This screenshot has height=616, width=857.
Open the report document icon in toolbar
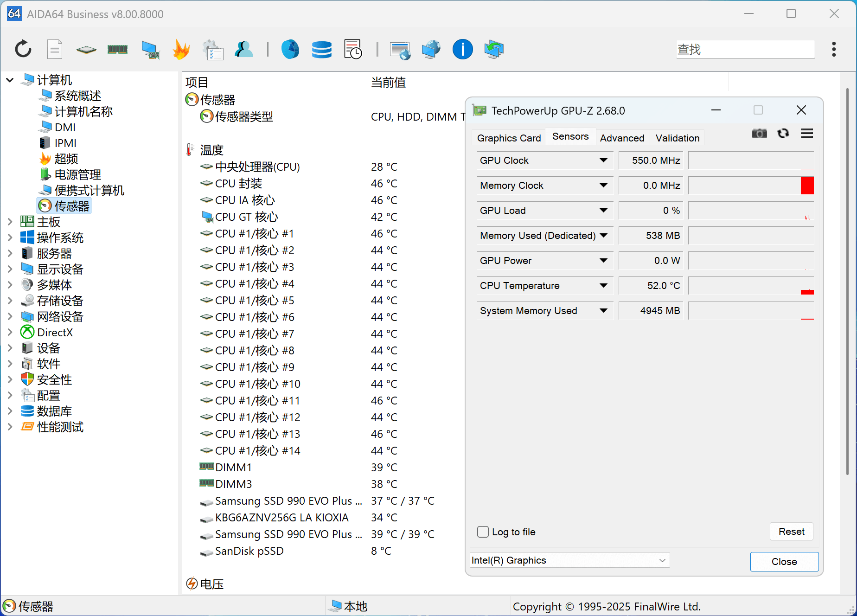[55, 49]
